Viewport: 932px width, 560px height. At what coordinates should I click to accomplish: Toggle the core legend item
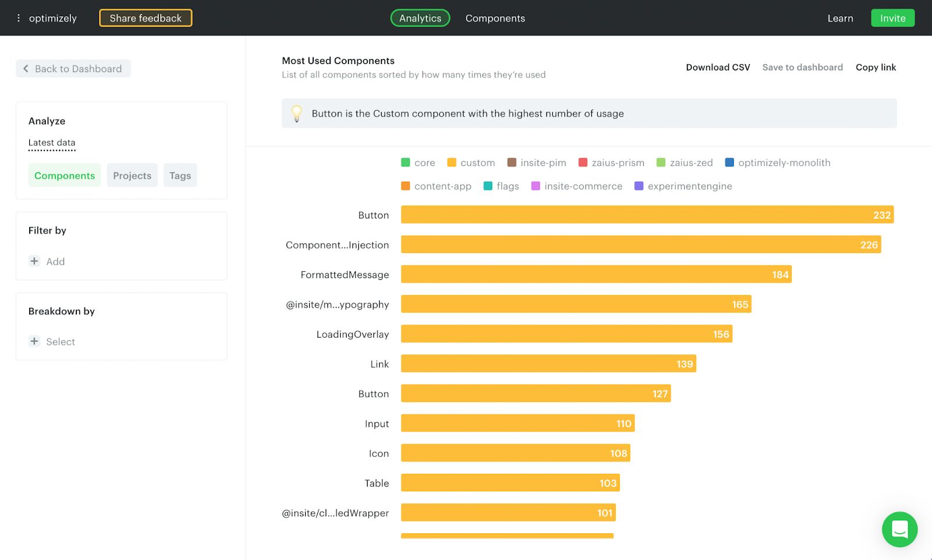coord(418,163)
